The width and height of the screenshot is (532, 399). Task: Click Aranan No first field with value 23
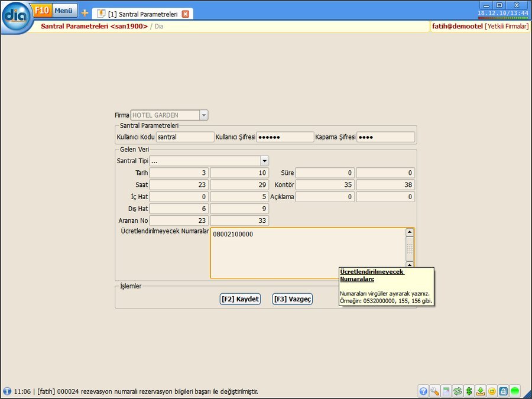pos(179,220)
